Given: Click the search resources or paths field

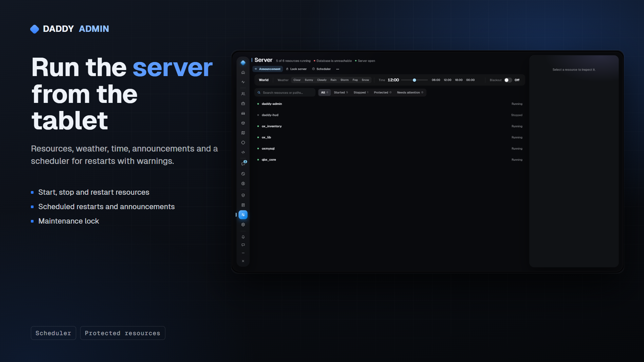Looking at the screenshot, I should click(285, 93).
